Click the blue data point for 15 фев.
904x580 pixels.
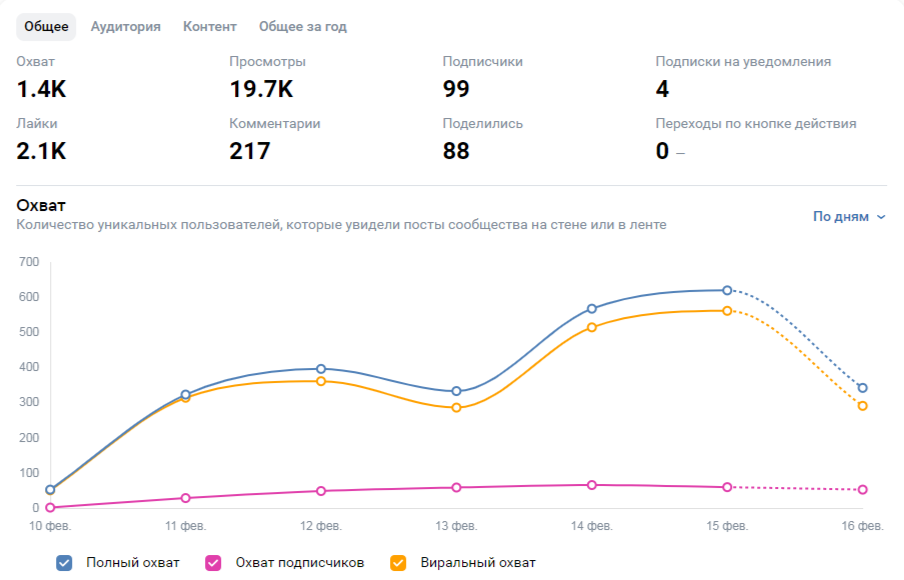pos(727,290)
